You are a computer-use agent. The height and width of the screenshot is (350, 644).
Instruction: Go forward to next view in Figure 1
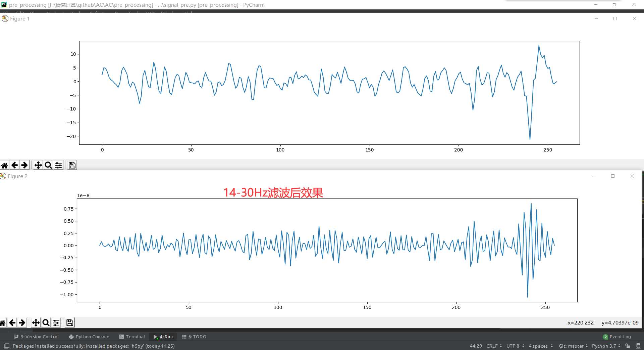[24, 165]
